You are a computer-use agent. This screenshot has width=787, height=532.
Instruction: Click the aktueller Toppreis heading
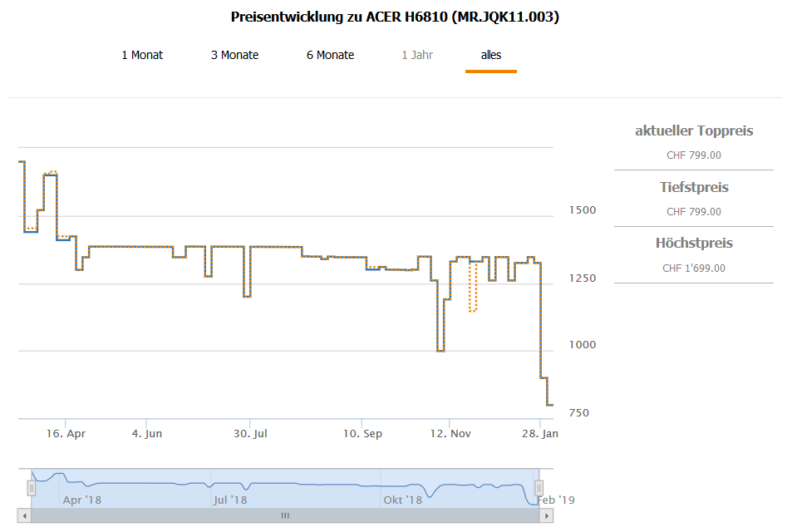[694, 131]
